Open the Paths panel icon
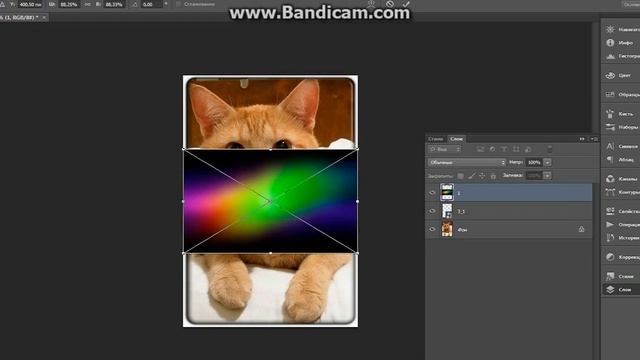Screen dimensions: 640x360 610,192
